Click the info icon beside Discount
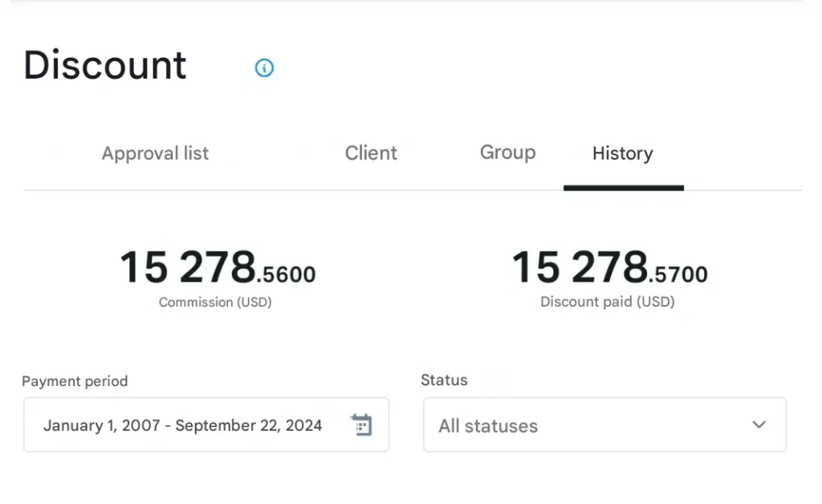Viewport: 822px width, 504px height. point(264,67)
